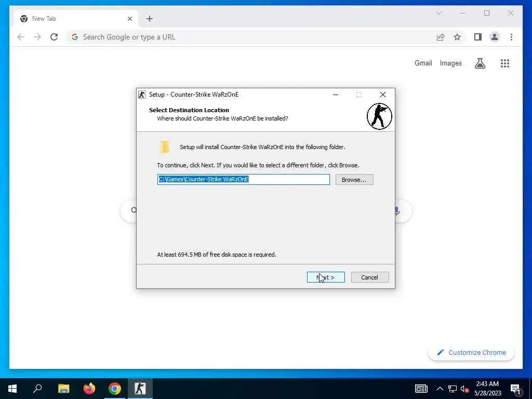Open the Images link
The height and width of the screenshot is (399, 532).
tap(450, 63)
